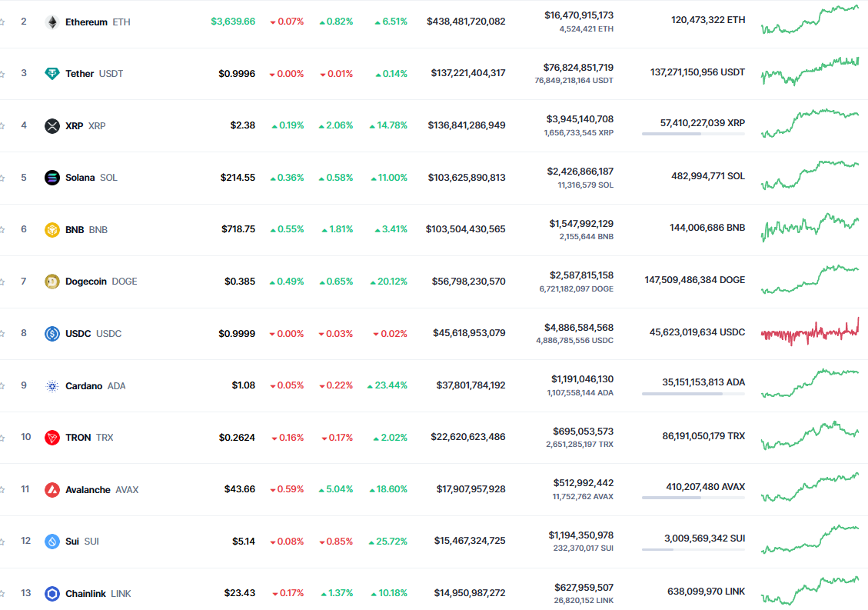Open the Ethereum ETH coin page
The height and width of the screenshot is (610, 868).
pos(98,22)
